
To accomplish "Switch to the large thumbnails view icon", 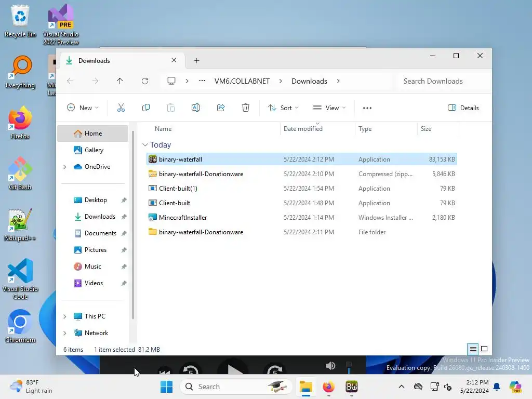I will coord(484,349).
